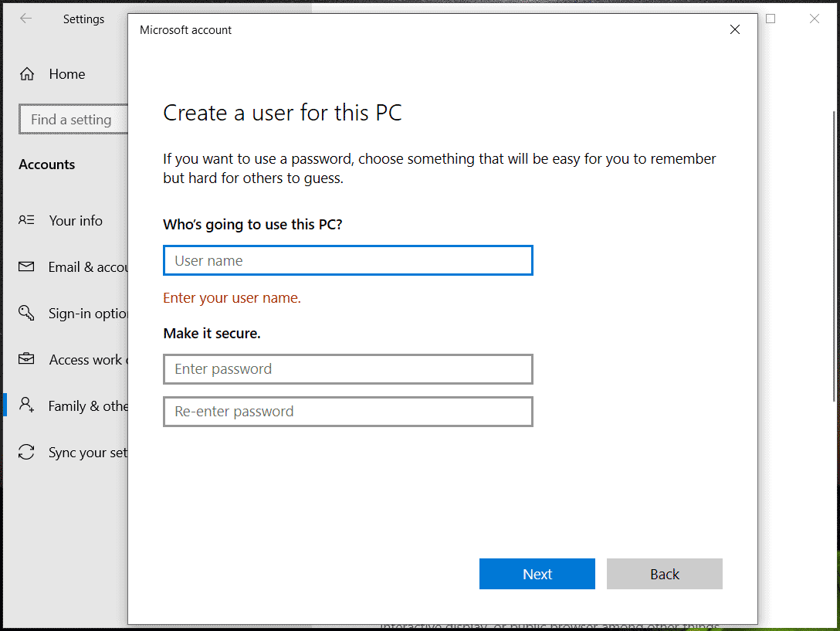Image resolution: width=840 pixels, height=631 pixels.
Task: Focus the User name field
Action: pyautogui.click(x=348, y=260)
